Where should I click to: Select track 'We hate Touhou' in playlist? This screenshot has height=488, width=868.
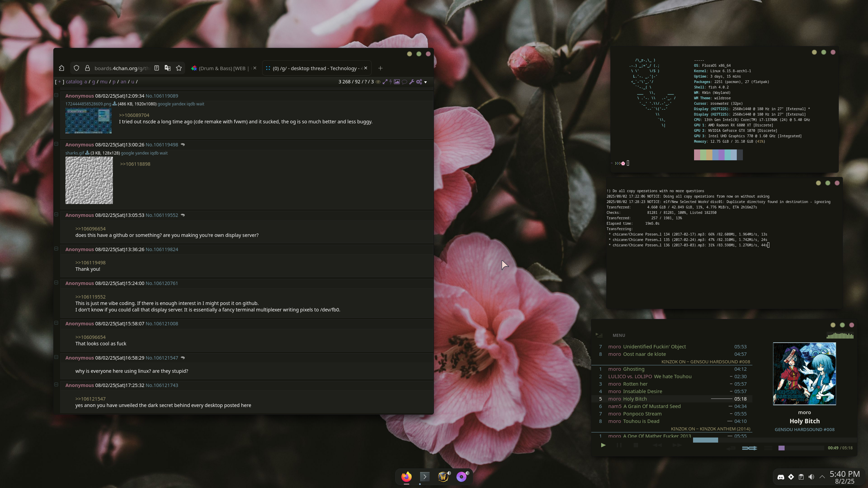pyautogui.click(x=672, y=377)
